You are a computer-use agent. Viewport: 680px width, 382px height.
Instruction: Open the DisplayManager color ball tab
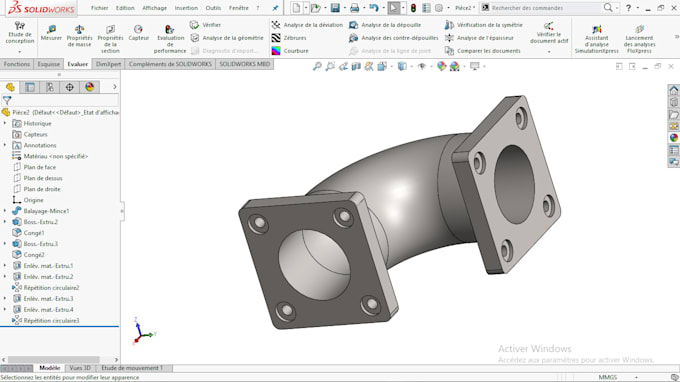90,87
